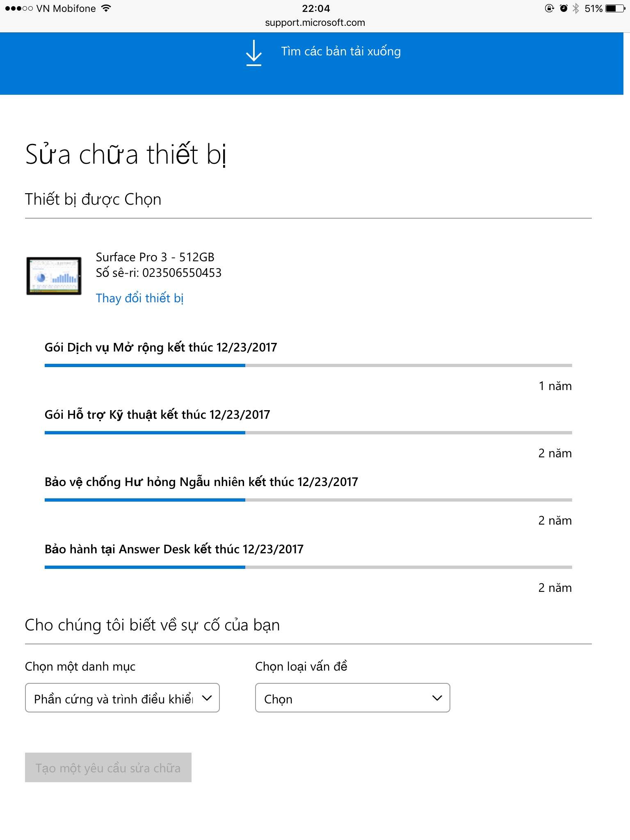Screen dimensions: 630x840
Task: Click the "Thay đổi thiết bị" link
Action: [x=139, y=298]
